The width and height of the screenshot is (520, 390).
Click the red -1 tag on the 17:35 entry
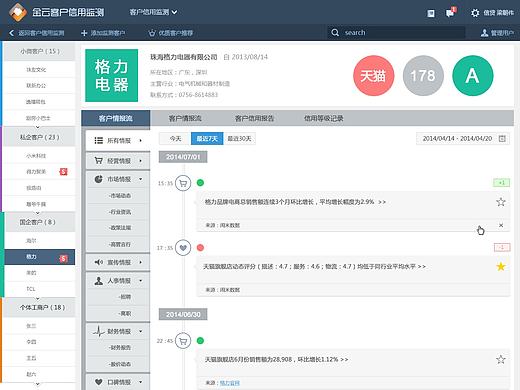[502, 247]
